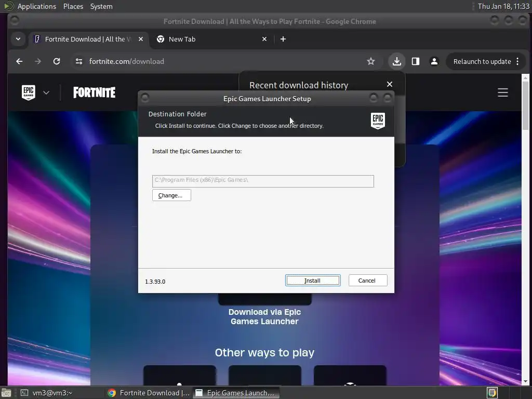The height and width of the screenshot is (399, 532).
Task: Open the Applications menu
Action: tap(37, 6)
